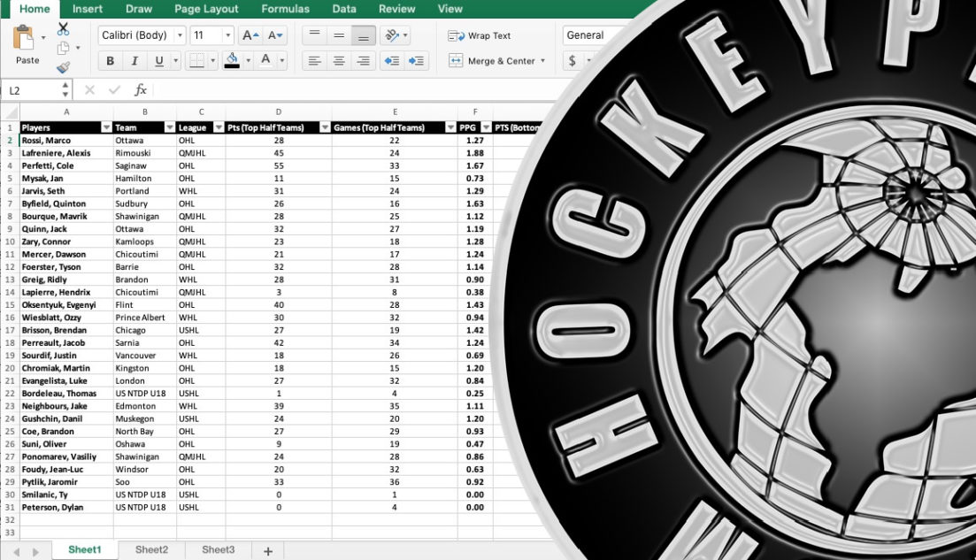Align cell content to the top

[314, 35]
